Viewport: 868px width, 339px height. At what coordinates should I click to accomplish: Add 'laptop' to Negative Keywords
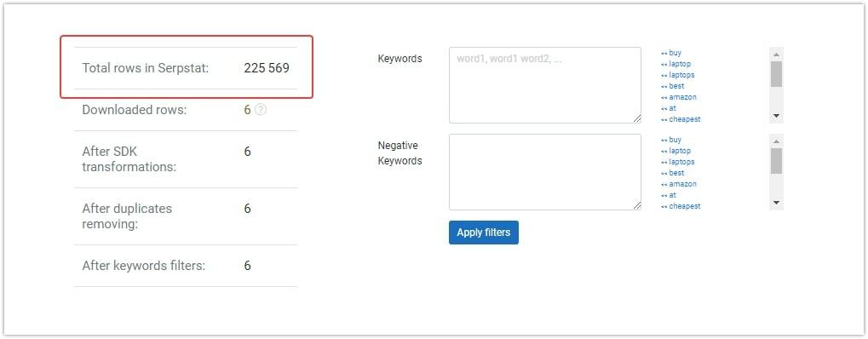[x=675, y=152]
